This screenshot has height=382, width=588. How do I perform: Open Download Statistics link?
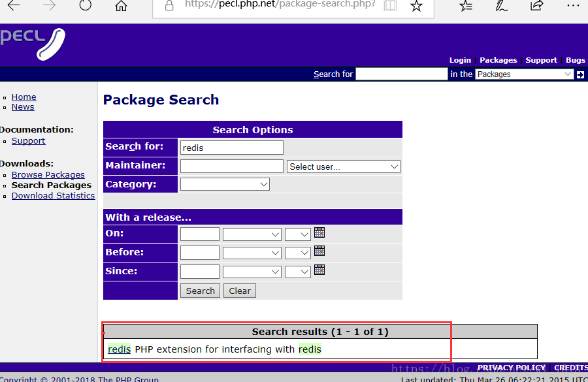click(54, 196)
